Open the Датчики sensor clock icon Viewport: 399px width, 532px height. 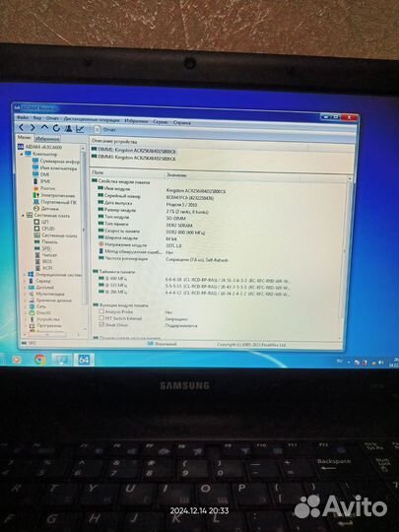[x=36, y=209]
